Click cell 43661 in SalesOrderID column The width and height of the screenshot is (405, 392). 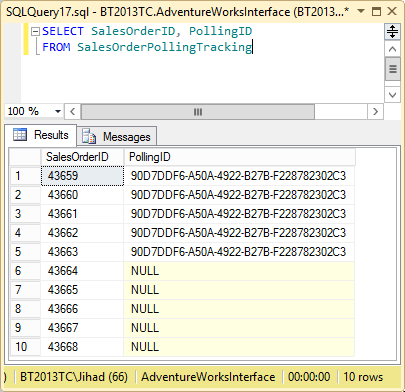(x=82, y=214)
